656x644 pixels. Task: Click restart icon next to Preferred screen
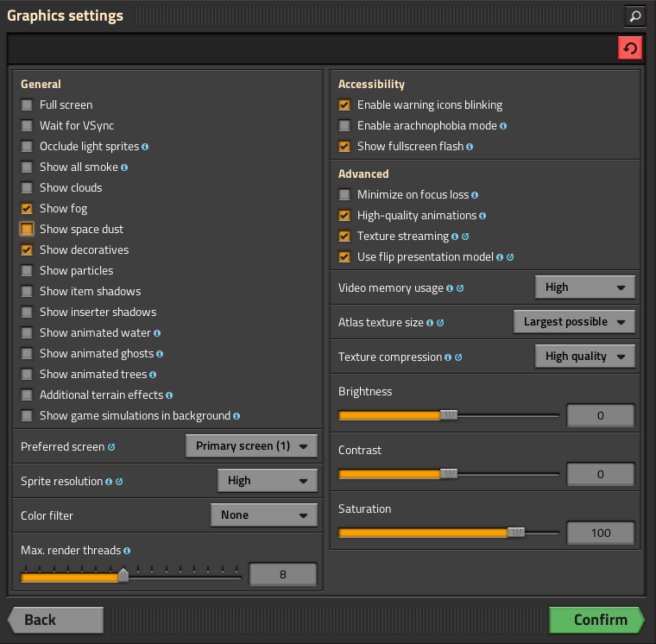point(111,447)
